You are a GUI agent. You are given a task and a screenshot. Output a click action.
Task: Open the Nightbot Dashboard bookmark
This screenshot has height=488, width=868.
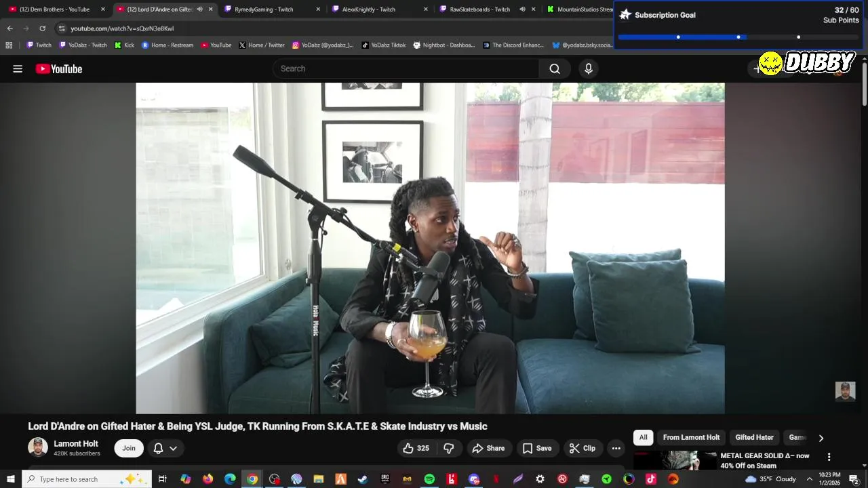[x=443, y=45]
